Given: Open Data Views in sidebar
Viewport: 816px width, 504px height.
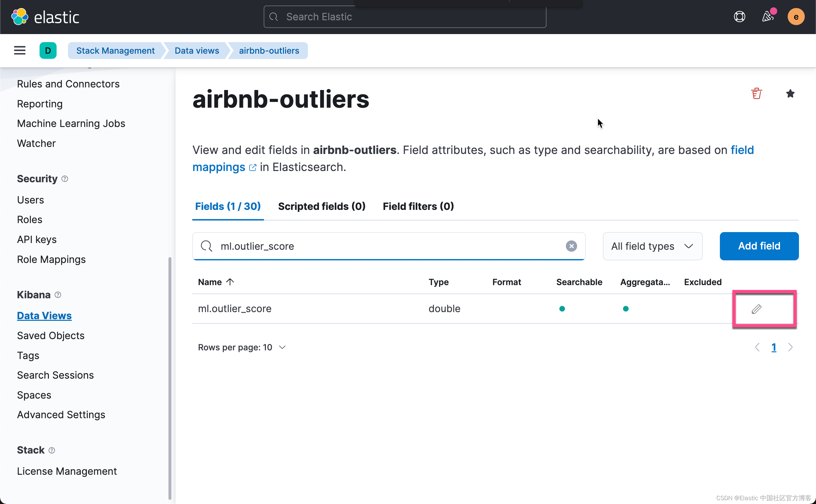Looking at the screenshot, I should pyautogui.click(x=44, y=316).
